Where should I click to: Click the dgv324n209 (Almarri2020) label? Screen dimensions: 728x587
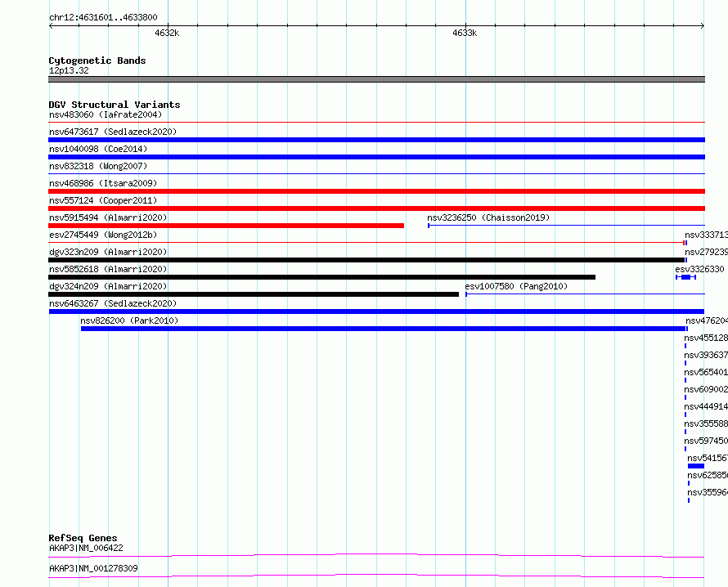pyautogui.click(x=108, y=286)
